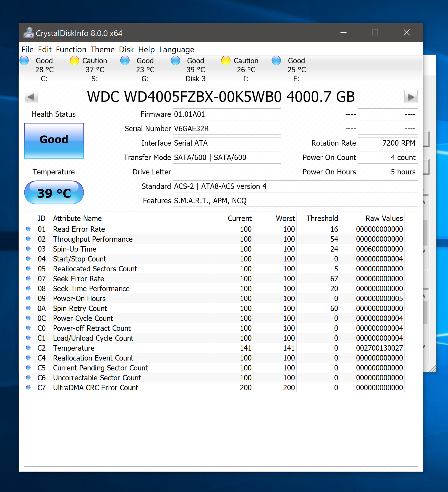The width and height of the screenshot is (448, 492).
Task: Select the C: drive status orb
Action: (24, 60)
